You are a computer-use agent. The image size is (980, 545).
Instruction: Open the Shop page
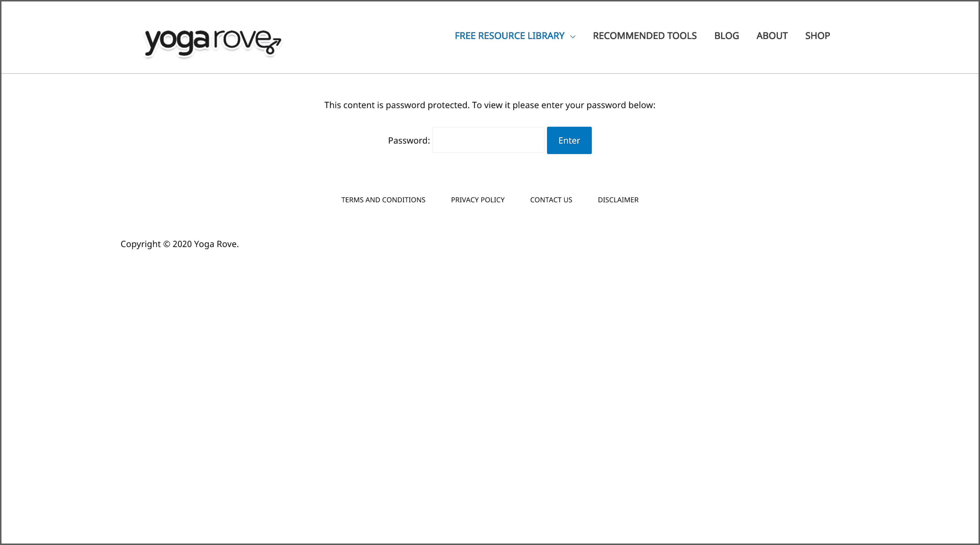pos(817,36)
